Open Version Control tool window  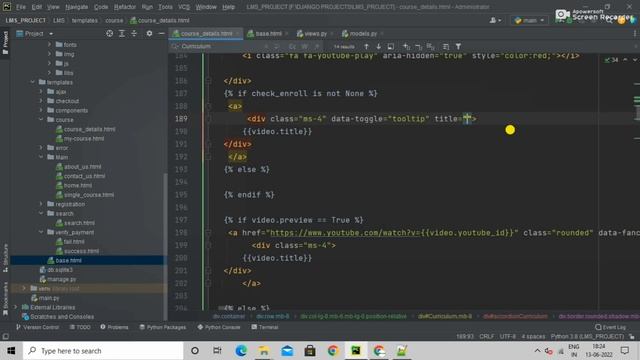[x=37, y=327]
